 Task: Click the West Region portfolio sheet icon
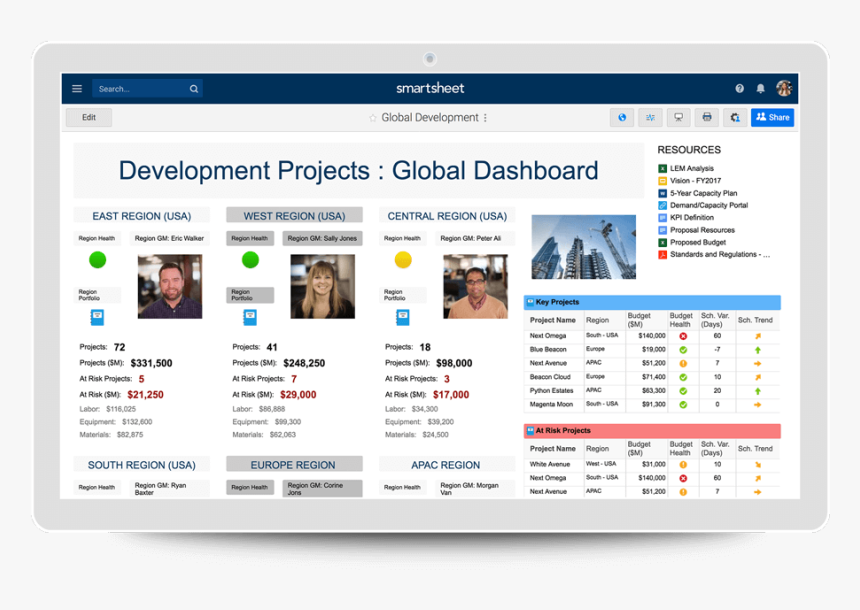[x=250, y=318]
